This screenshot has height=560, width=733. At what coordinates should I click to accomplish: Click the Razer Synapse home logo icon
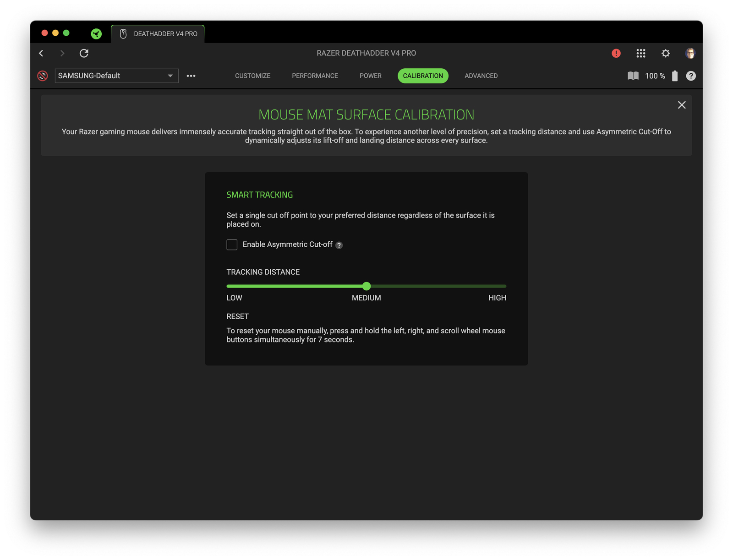click(x=96, y=33)
